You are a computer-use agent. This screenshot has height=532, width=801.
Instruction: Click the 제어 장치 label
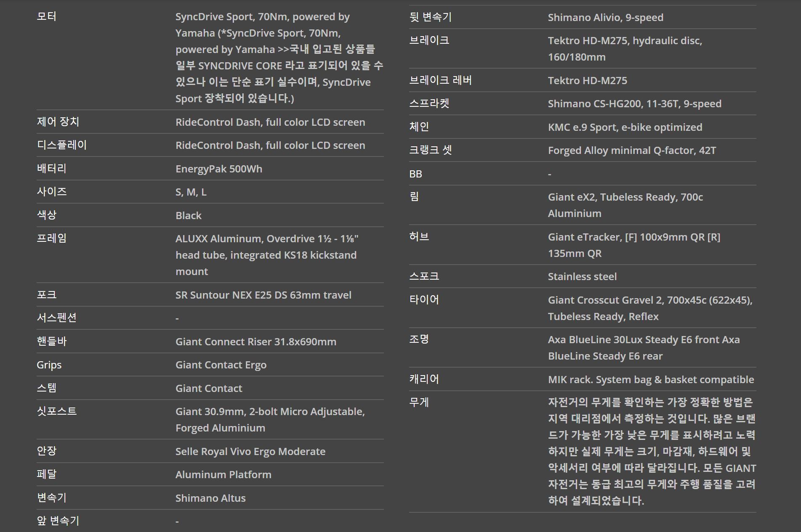[x=58, y=122]
